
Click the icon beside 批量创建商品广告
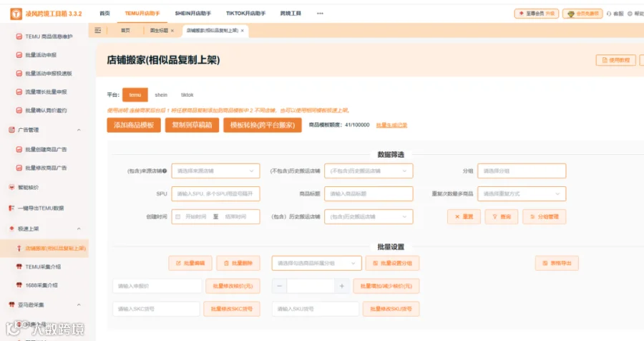pyautogui.click(x=19, y=149)
